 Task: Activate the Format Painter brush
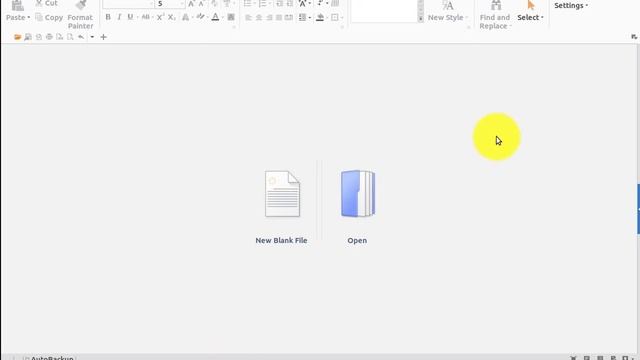coord(80,5)
